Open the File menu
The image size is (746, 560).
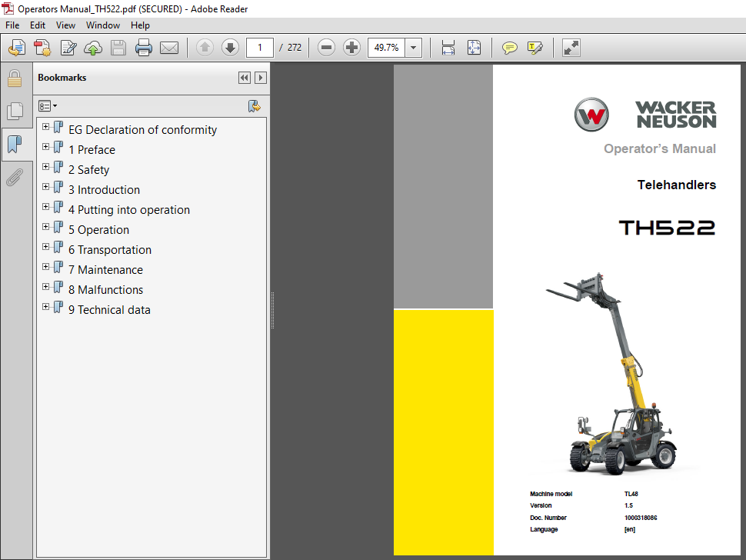pos(12,25)
